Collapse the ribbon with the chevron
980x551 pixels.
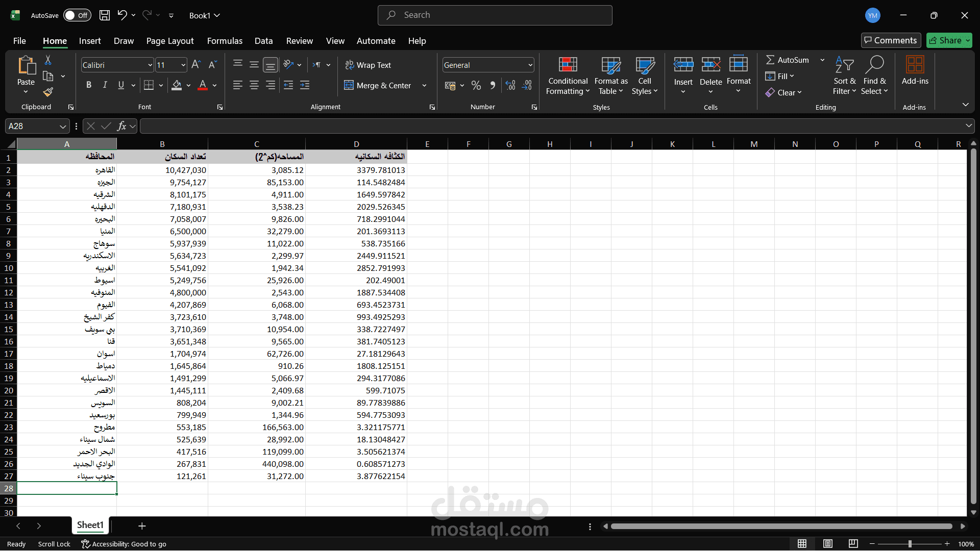(965, 105)
